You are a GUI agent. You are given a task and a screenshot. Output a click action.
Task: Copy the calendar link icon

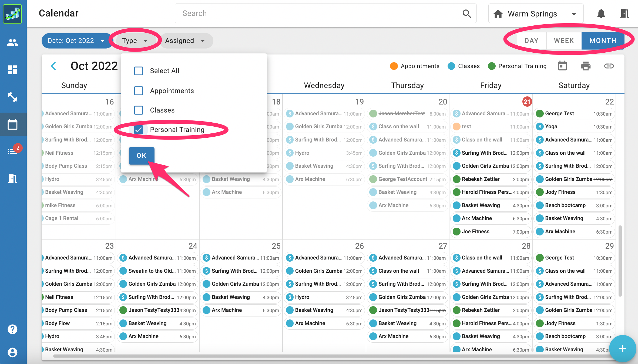[x=609, y=66]
